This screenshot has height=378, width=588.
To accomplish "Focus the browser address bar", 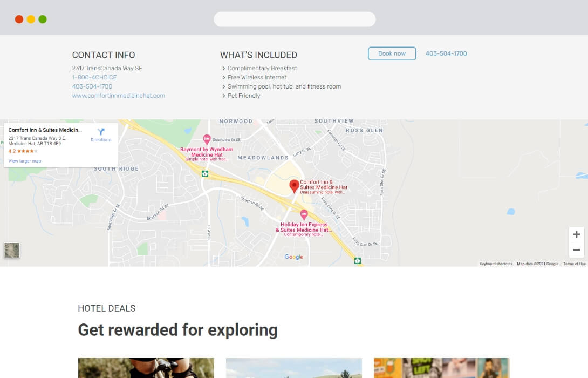I will (295, 19).
